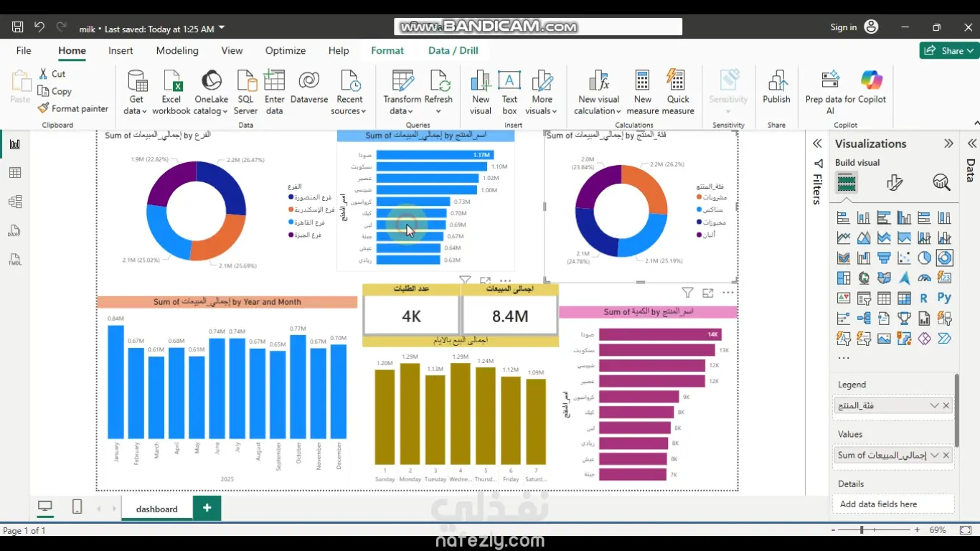980x551 pixels.
Task: Open TMDL view in the left sidebar
Action: pos(15,260)
